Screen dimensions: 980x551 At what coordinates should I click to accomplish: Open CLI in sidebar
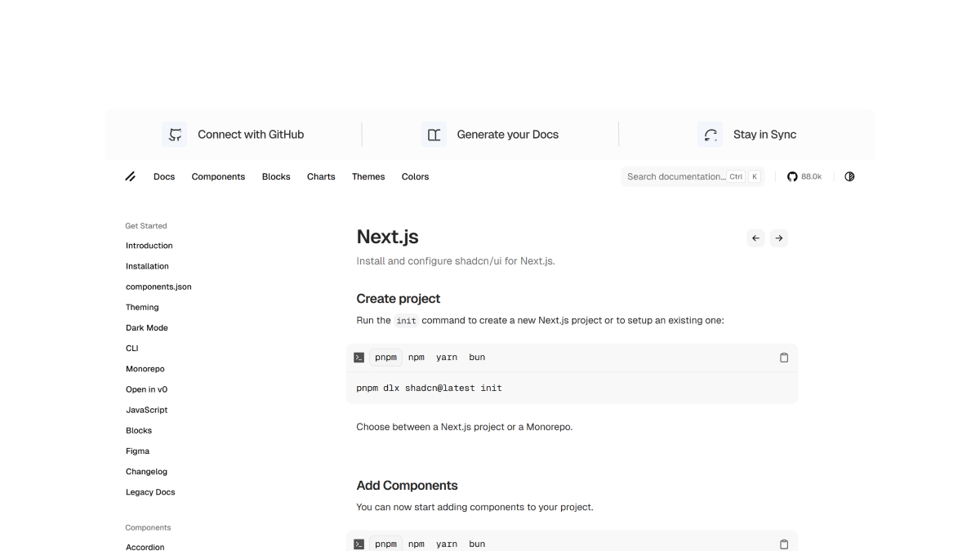(x=132, y=349)
